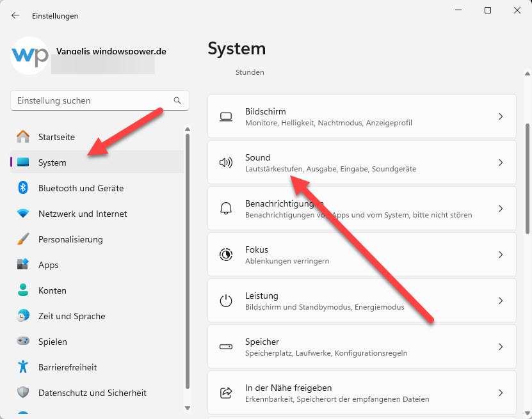Click the Bluetooth icon in sidebar
Viewport: 532px width, 419px height.
[23, 187]
